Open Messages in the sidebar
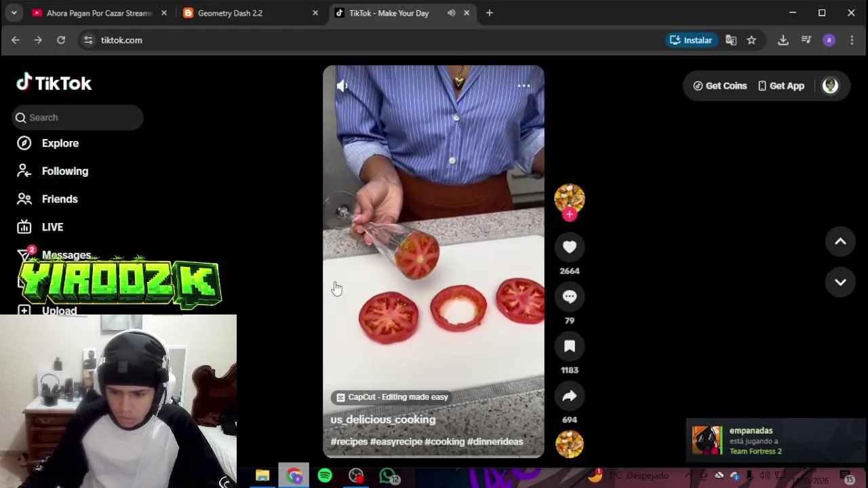This screenshot has height=488, width=868. click(54, 255)
